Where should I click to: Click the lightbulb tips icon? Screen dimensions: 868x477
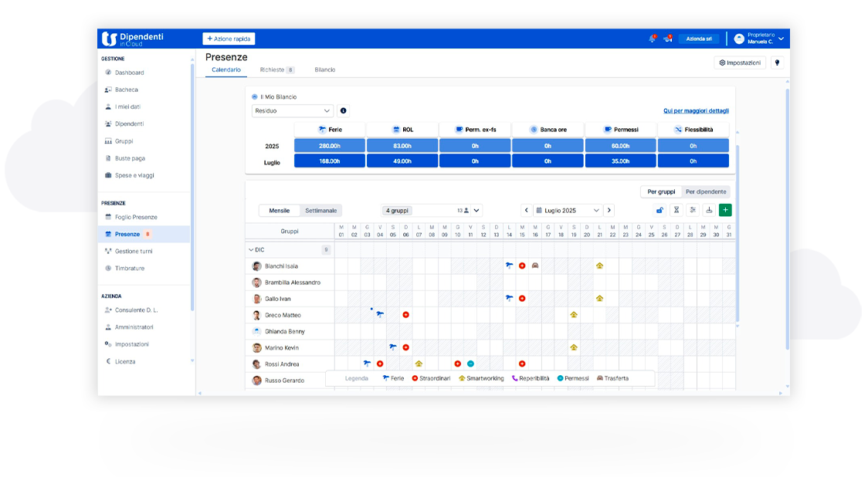click(777, 63)
